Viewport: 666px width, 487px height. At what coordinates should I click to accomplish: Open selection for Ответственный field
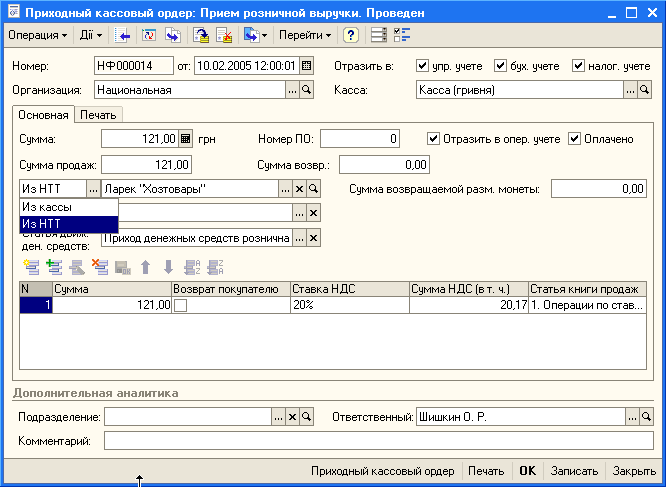632,417
